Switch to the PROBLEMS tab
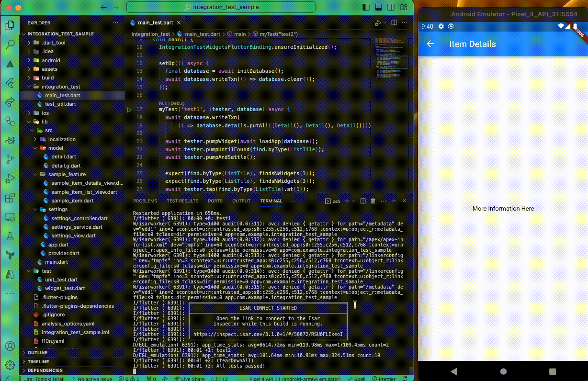Image resolution: width=588 pixels, height=381 pixels. coord(145,201)
